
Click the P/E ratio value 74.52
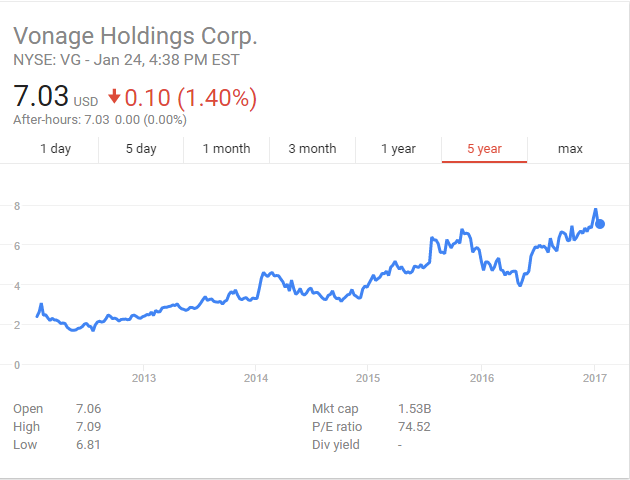(x=414, y=426)
